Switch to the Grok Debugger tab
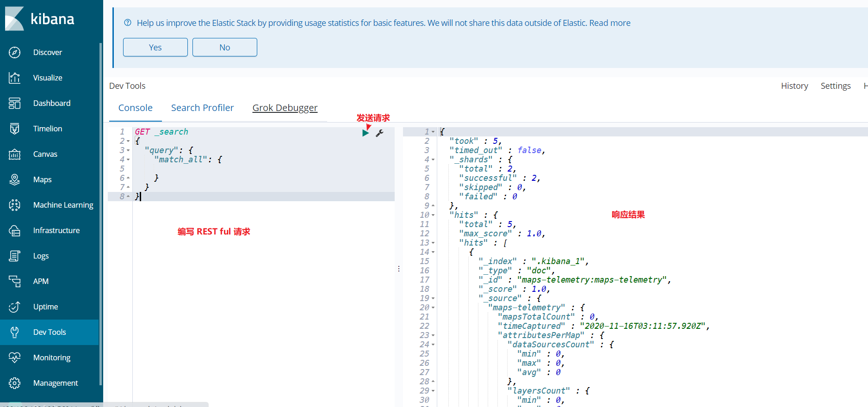868x407 pixels. (285, 108)
